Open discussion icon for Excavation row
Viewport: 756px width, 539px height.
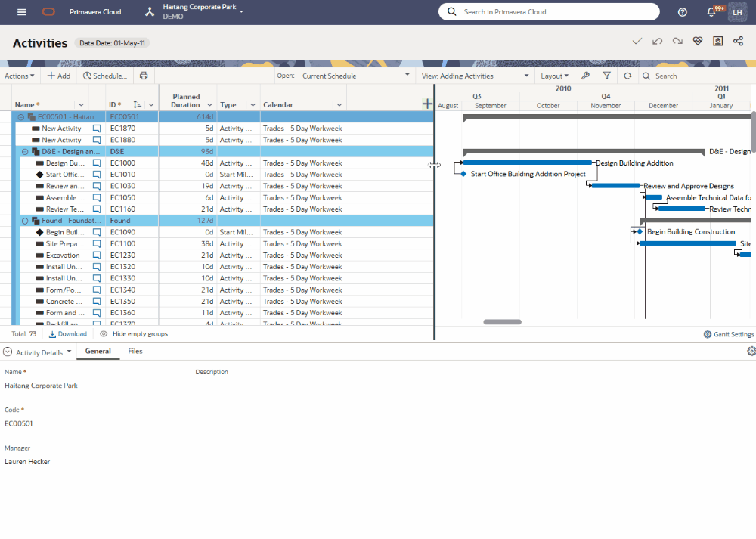pyautogui.click(x=97, y=256)
